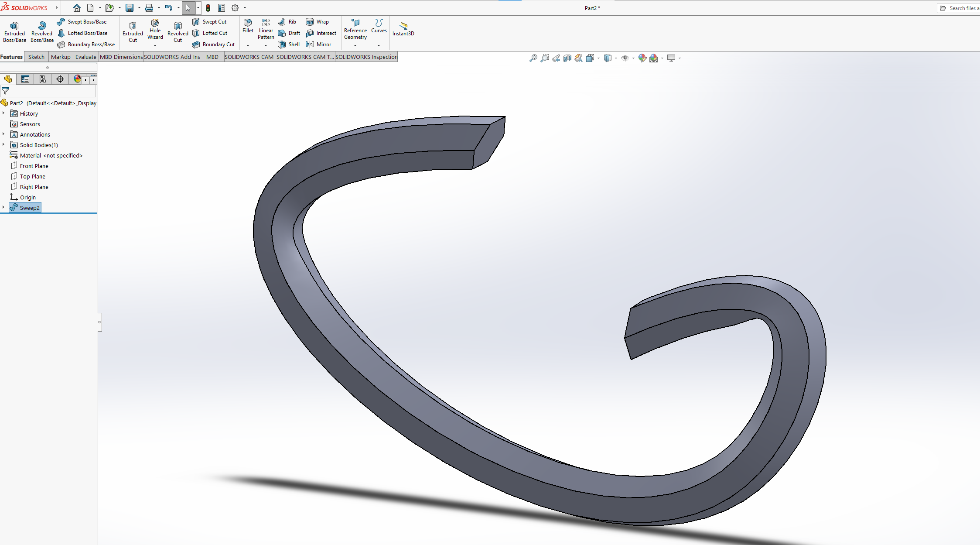Viewport: 980px width, 545px height.
Task: Expand the Sweep2 feature node
Action: click(x=3, y=208)
